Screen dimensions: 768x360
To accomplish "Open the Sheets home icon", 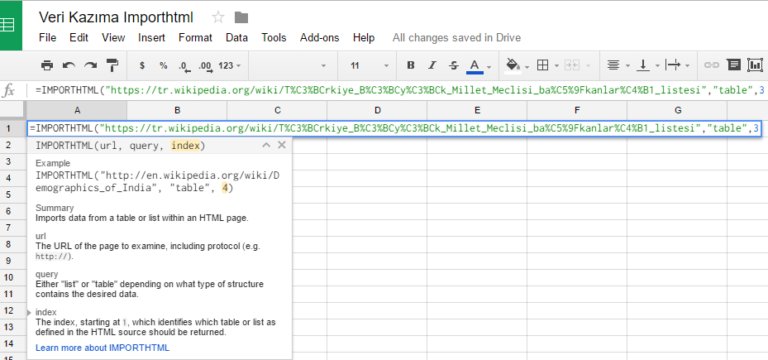I will 11,25.
